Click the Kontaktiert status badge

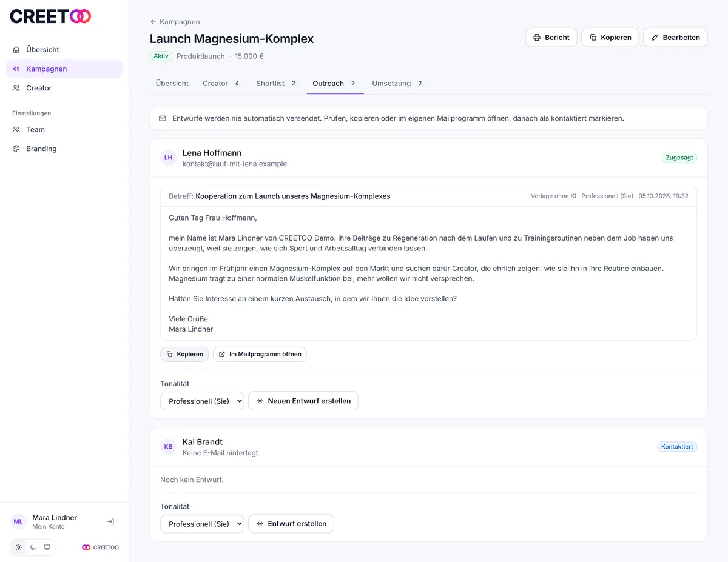pyautogui.click(x=677, y=447)
